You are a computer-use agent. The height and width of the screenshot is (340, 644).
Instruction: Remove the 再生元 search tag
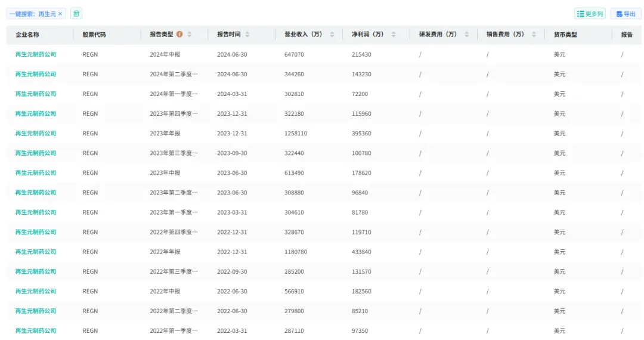(60, 14)
